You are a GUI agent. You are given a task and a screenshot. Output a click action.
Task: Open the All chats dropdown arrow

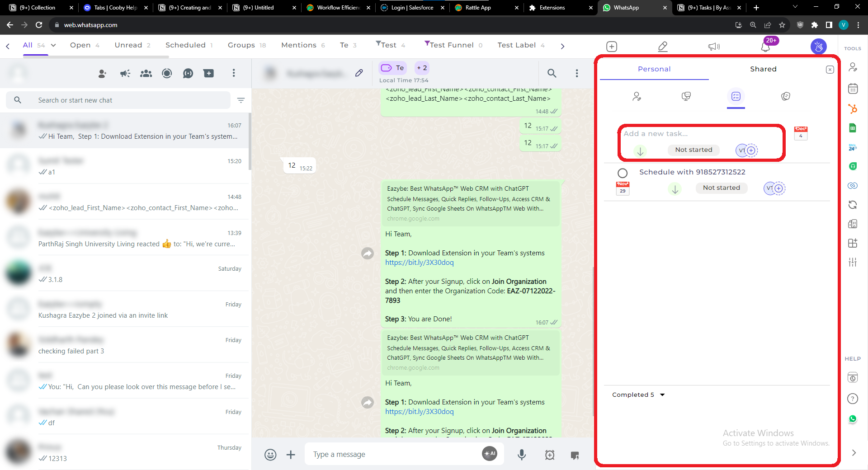pos(53,45)
